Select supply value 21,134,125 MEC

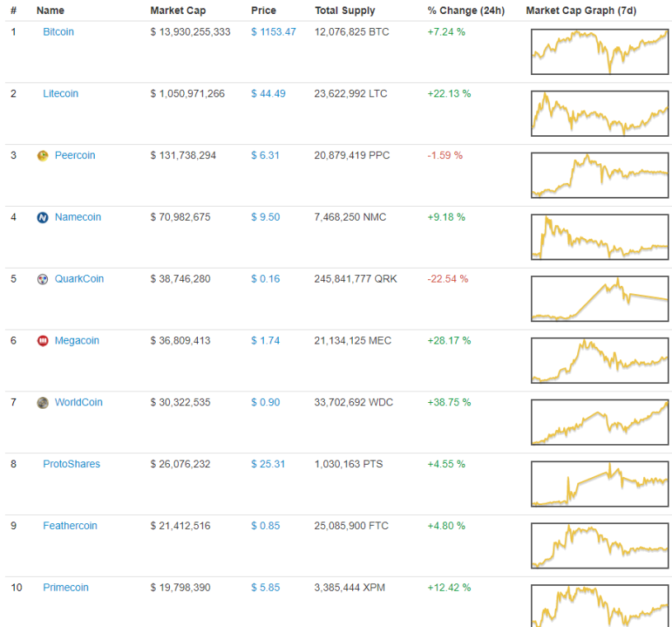pos(353,340)
